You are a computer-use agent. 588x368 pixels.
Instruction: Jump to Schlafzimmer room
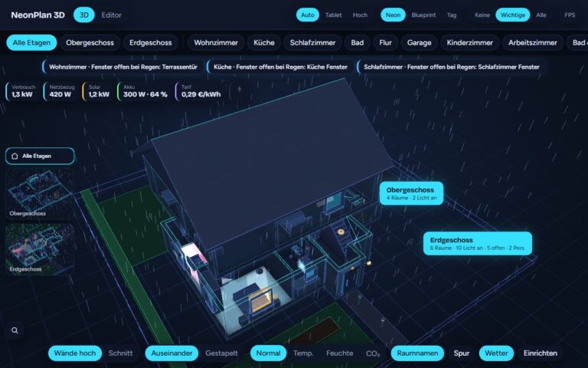pyautogui.click(x=312, y=43)
